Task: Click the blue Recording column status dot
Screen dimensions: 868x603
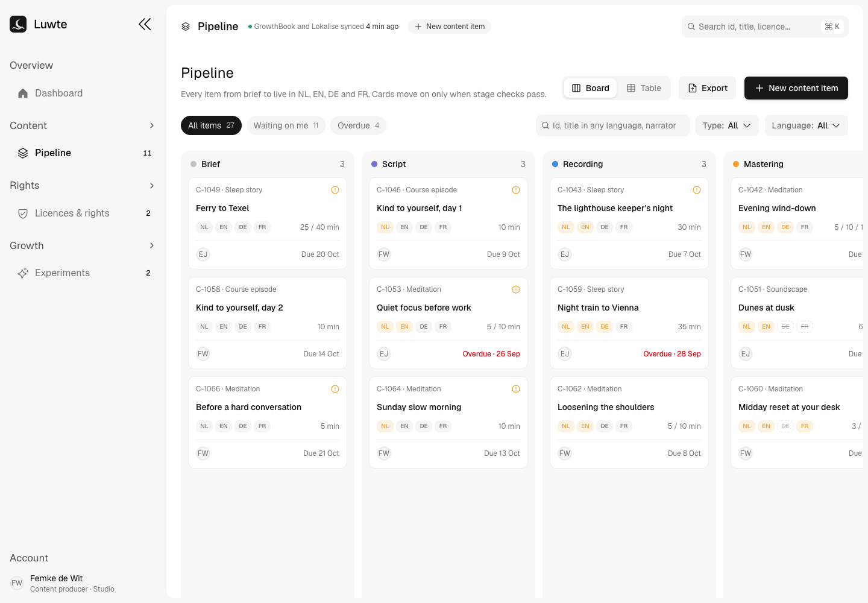Action: click(x=555, y=164)
